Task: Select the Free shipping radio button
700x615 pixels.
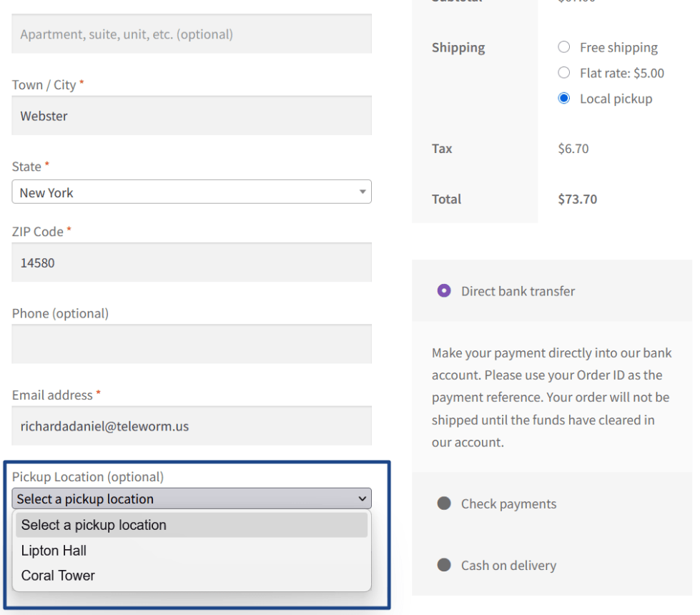Action: coord(564,47)
